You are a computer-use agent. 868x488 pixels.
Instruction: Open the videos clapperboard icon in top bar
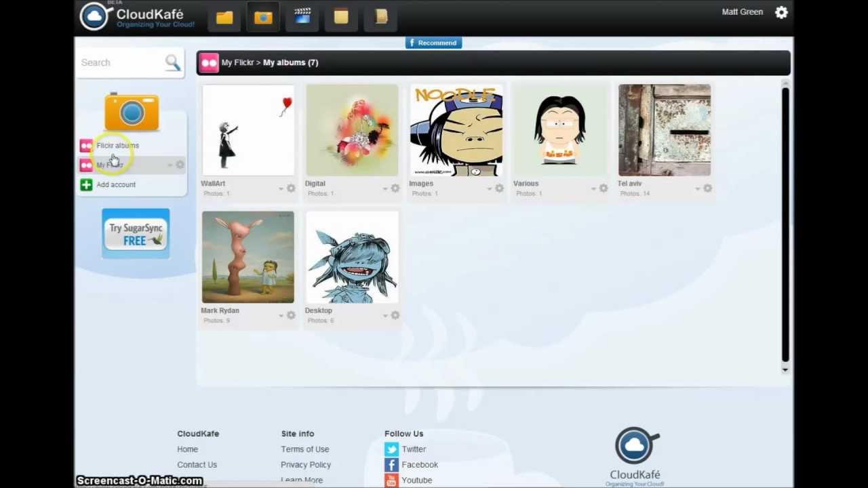(x=302, y=17)
